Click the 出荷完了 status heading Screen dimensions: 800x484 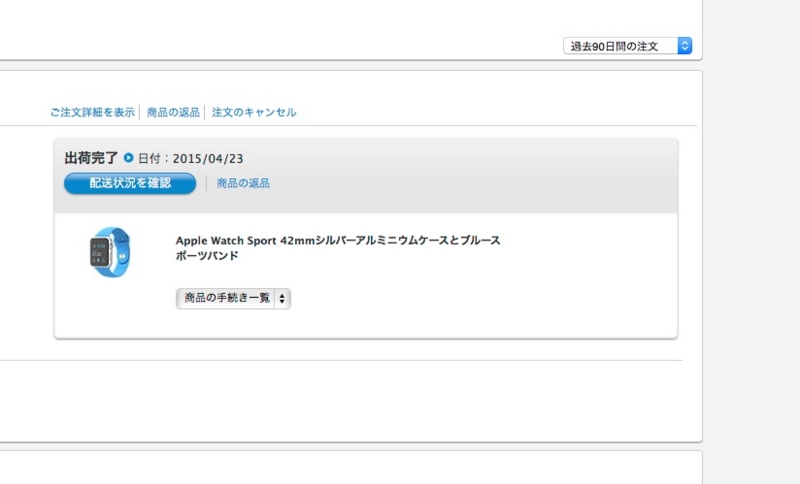pos(91,158)
